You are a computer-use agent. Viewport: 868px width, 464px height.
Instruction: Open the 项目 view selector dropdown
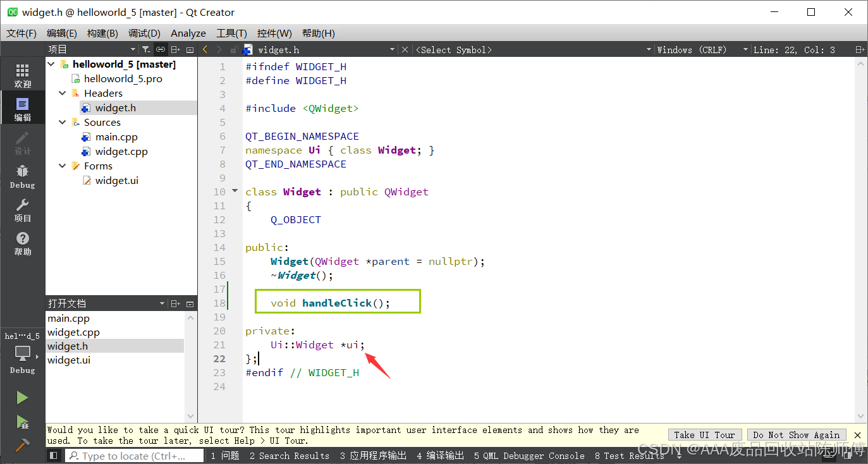(x=133, y=49)
